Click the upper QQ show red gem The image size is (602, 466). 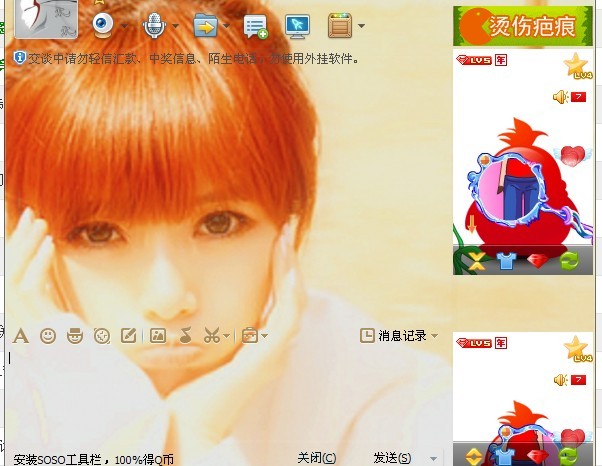point(538,261)
